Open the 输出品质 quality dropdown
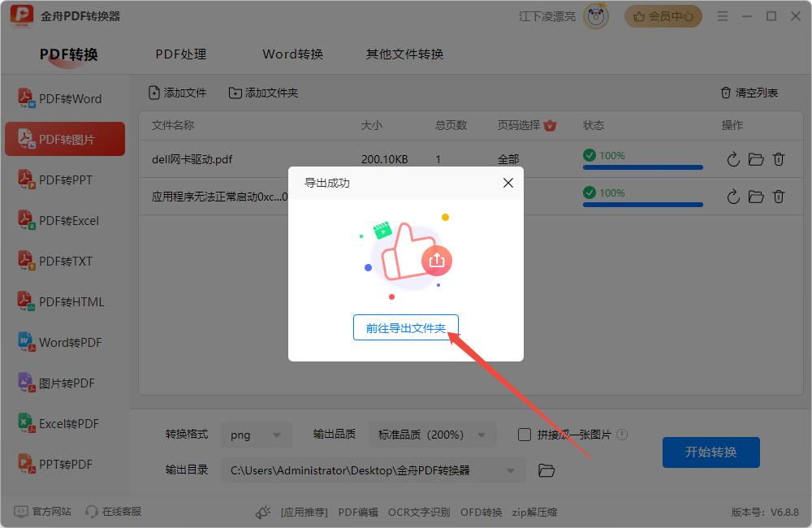812x528 pixels. (433, 435)
